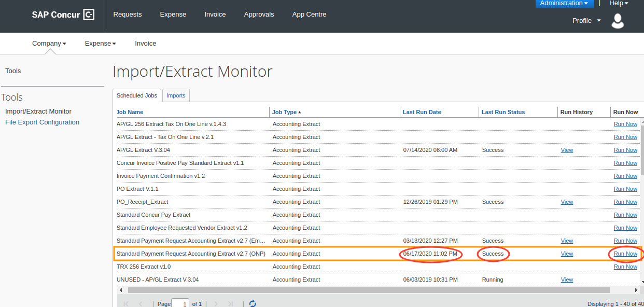The height and width of the screenshot is (307, 644).
Task: View run history for AP/GL Extract V.3.04 07/14/2020
Action: pos(567,150)
